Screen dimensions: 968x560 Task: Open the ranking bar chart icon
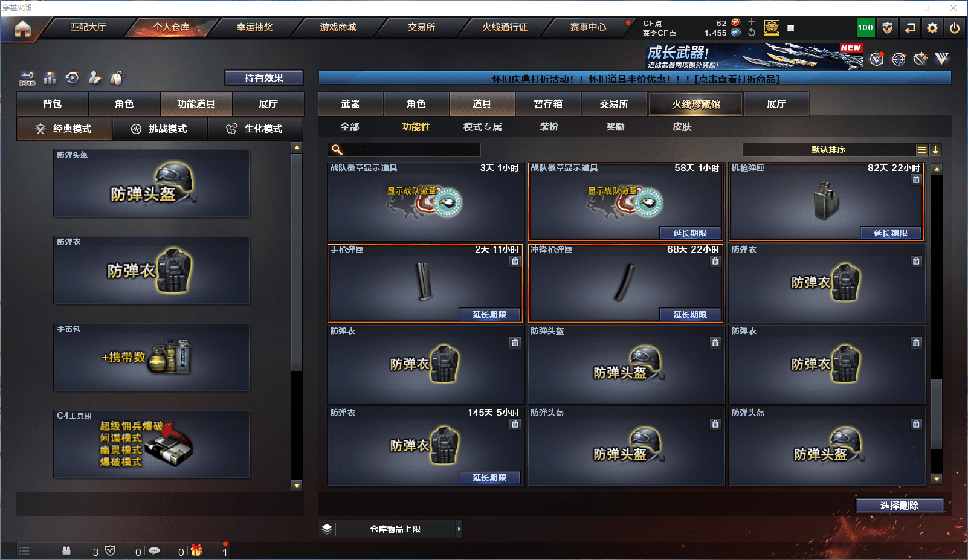click(50, 78)
